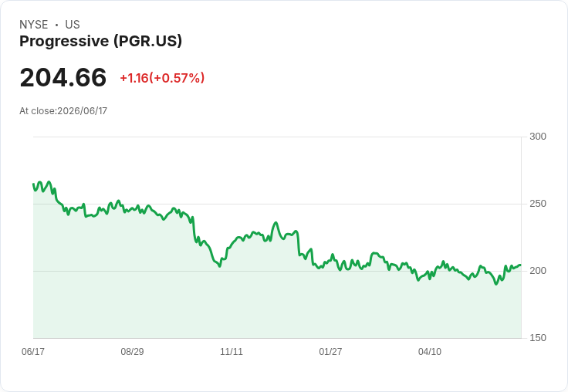Click the At close 2026/06/17 timestamp
The height and width of the screenshot is (392, 568).
click(63, 111)
